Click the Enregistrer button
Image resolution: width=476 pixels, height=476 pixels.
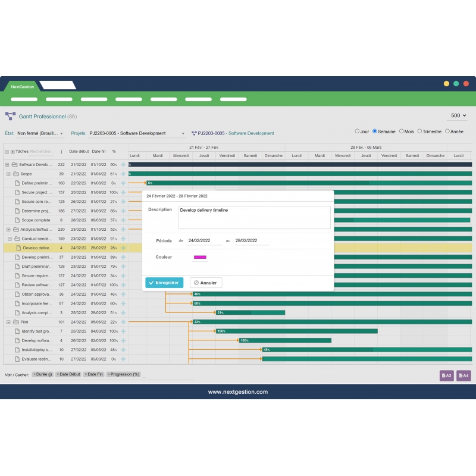point(164,283)
